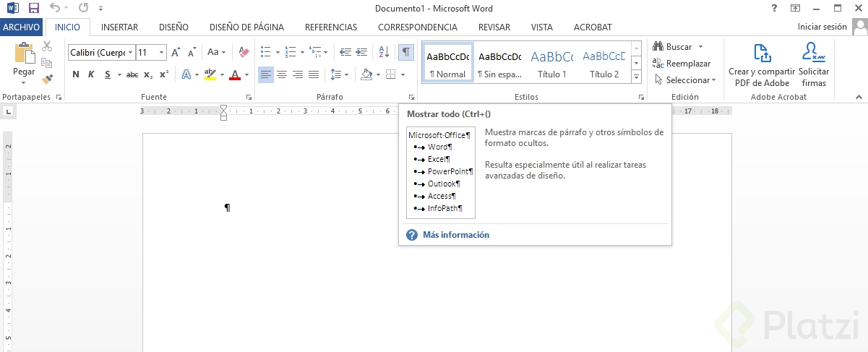Apply the red font color button
Image resolution: width=868 pixels, height=352 pixels.
(235, 74)
